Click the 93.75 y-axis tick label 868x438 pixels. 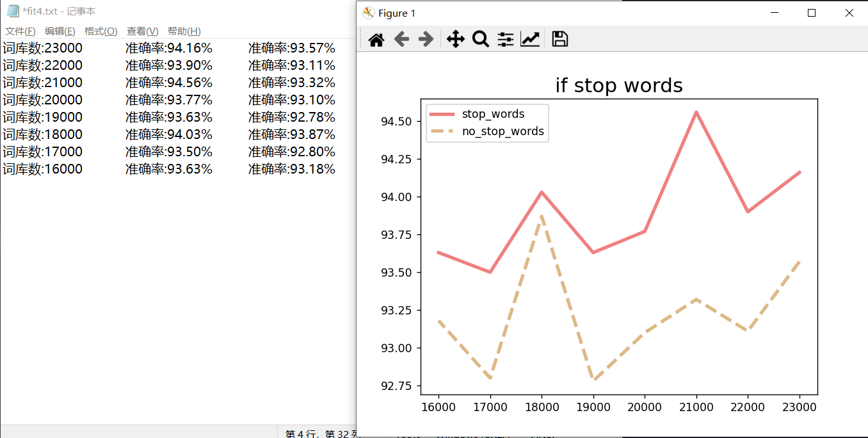pos(398,235)
